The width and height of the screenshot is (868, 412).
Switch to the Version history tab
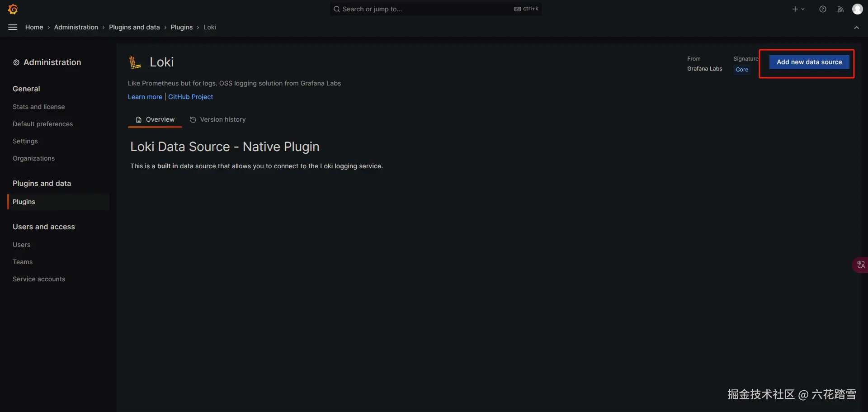tap(218, 119)
